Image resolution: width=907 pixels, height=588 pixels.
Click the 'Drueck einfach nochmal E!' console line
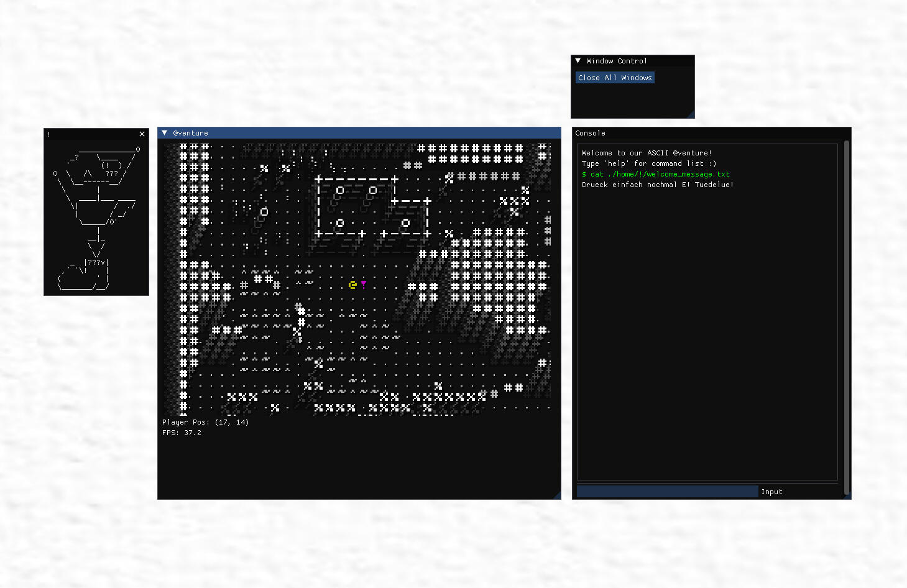657,185
